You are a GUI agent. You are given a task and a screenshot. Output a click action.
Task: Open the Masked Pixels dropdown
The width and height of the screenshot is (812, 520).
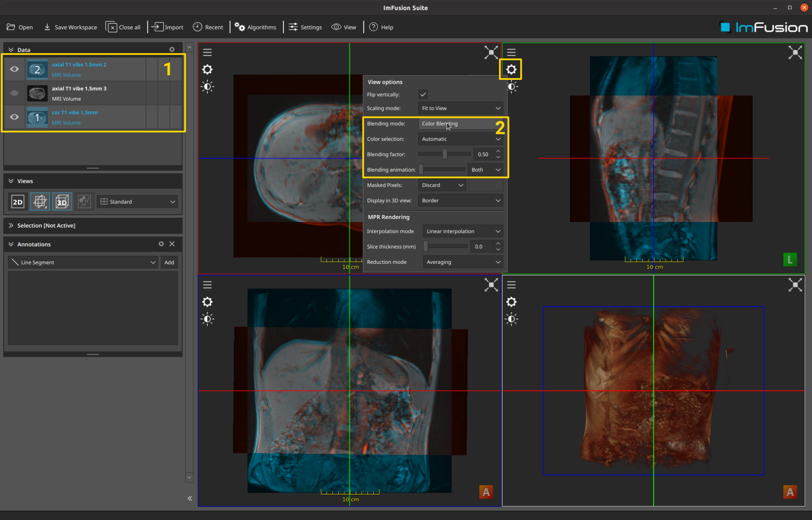pos(442,185)
